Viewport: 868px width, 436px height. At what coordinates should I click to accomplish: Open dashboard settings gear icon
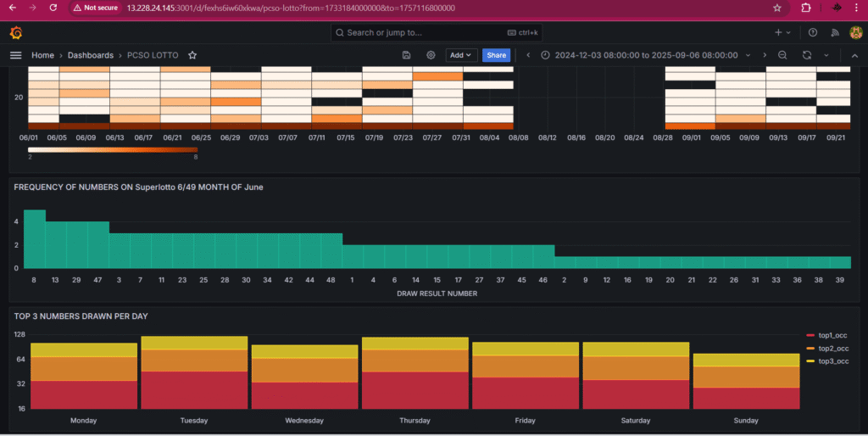pyautogui.click(x=431, y=55)
